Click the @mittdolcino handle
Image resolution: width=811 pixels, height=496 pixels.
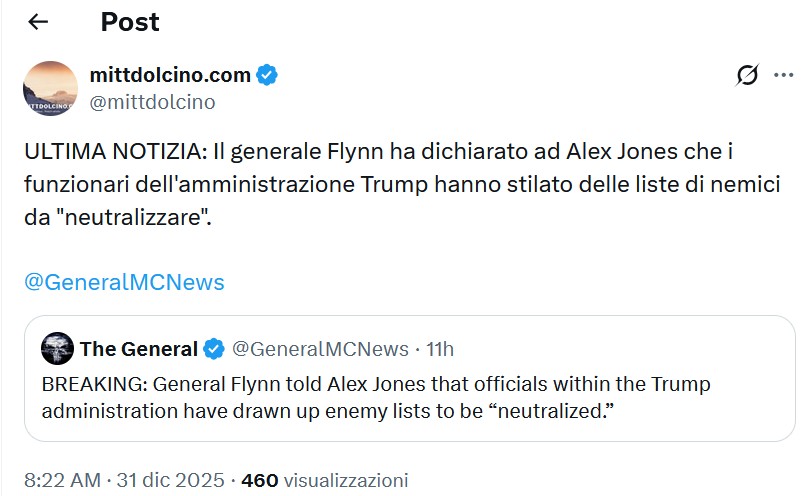click(x=152, y=102)
